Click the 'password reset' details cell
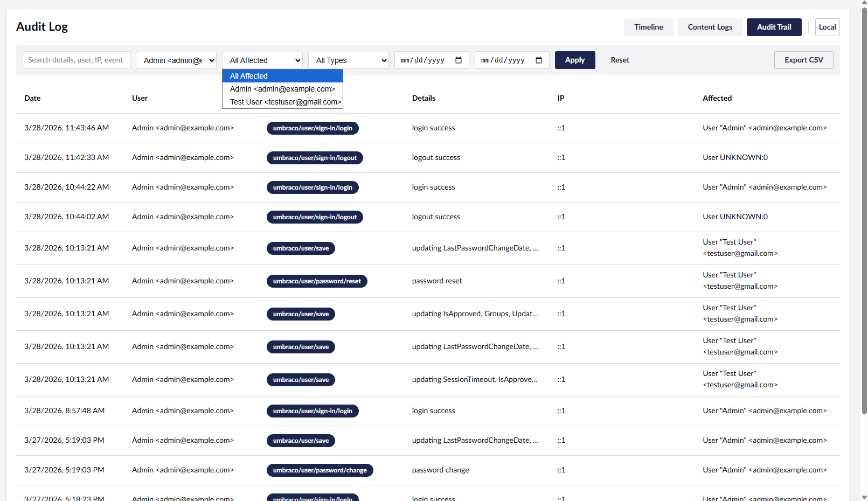The width and height of the screenshot is (868, 501). click(x=437, y=281)
